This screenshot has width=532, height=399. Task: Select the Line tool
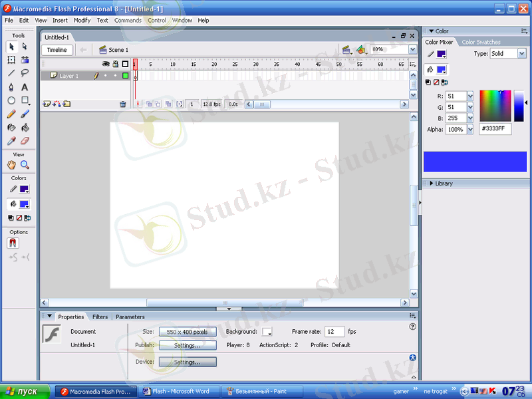coord(11,73)
